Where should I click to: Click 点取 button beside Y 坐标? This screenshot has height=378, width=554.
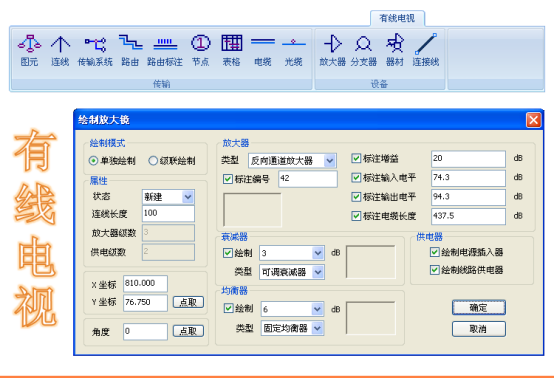pos(188,302)
